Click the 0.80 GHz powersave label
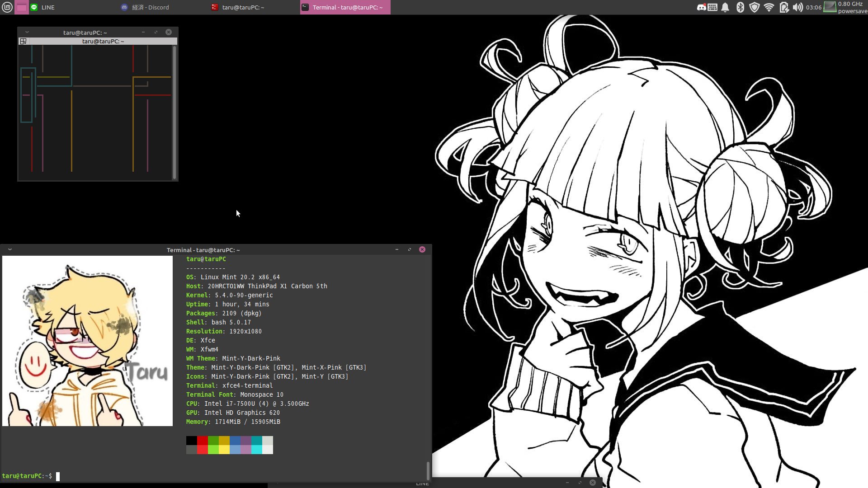 click(852, 7)
